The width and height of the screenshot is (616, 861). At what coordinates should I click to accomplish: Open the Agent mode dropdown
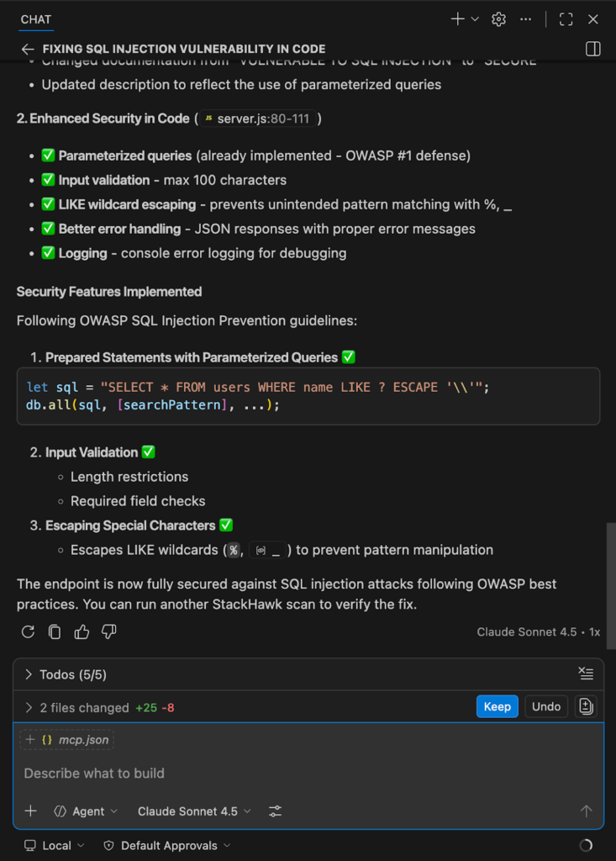pyautogui.click(x=85, y=811)
